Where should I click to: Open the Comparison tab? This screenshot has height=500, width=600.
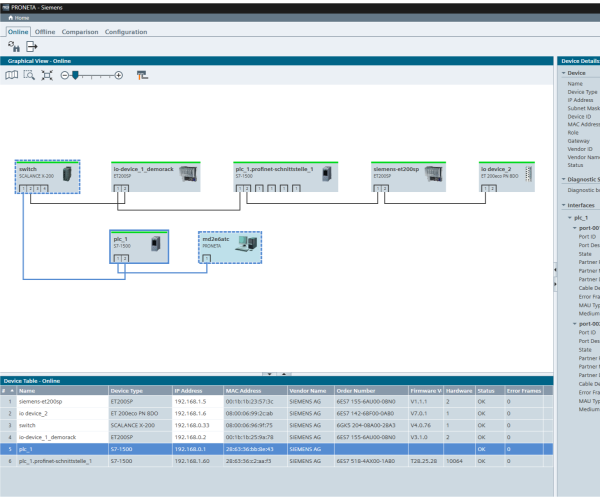click(x=79, y=32)
